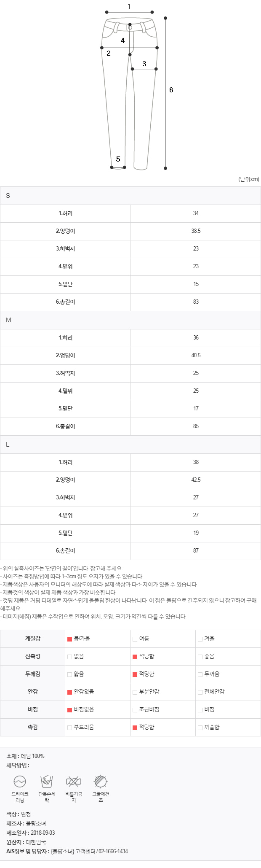Image resolution: width=261 pixels, height=868 pixels.
Task: Select the L size section header
Action: point(130,445)
